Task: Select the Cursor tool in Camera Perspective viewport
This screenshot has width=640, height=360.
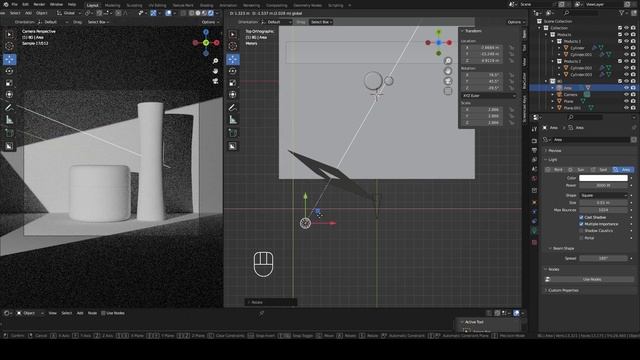Action: (x=9, y=47)
